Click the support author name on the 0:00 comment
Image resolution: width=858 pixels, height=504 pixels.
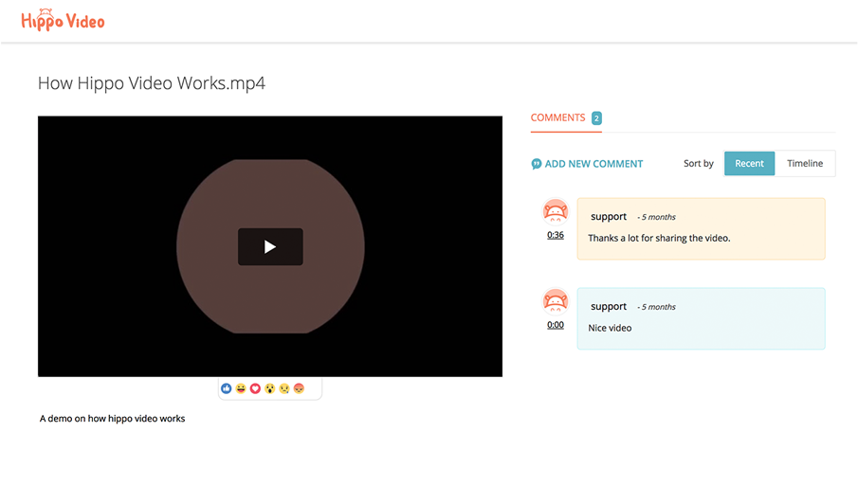[x=609, y=307]
